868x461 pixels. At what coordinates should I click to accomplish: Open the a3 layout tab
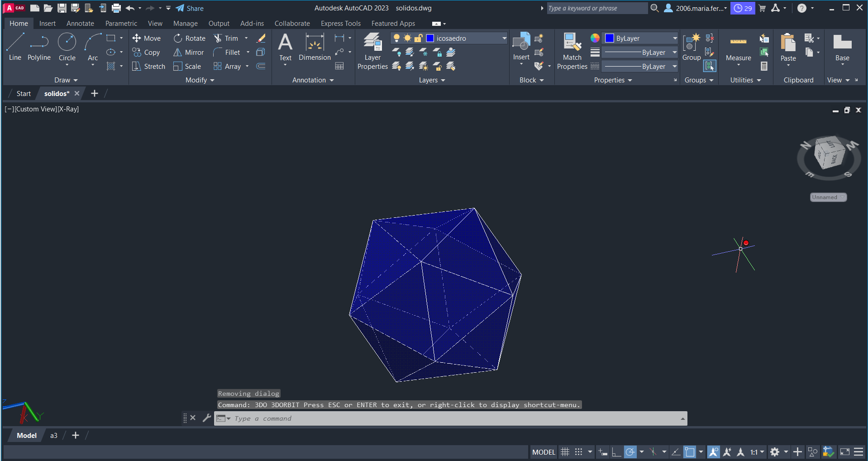tap(53, 436)
